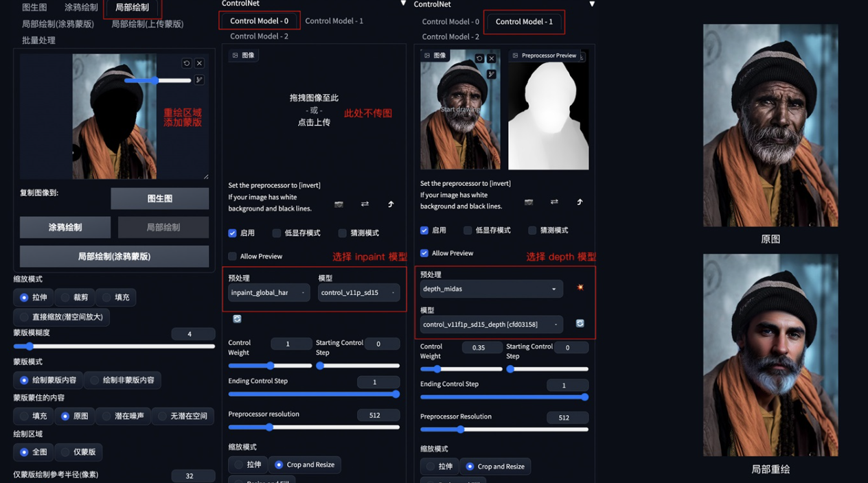Open the 涂鸦绘制 tab at the top
Viewport: 868px width, 483px height.
pos(81,8)
